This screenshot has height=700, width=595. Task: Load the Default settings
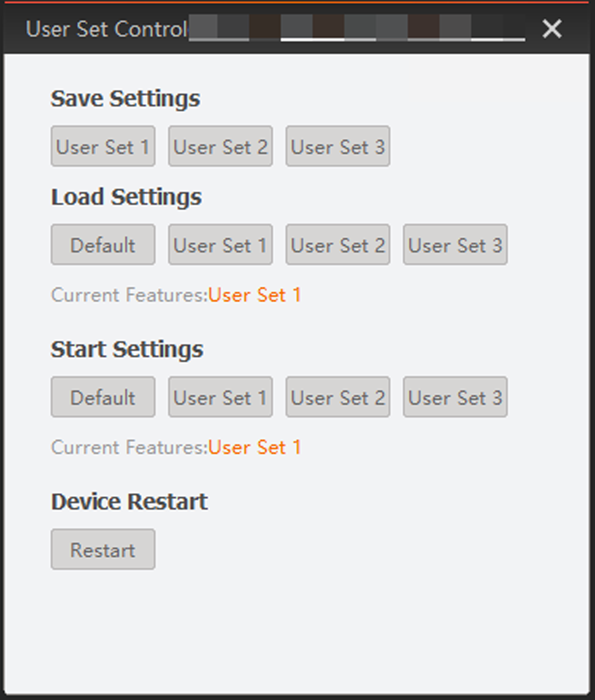(x=103, y=245)
